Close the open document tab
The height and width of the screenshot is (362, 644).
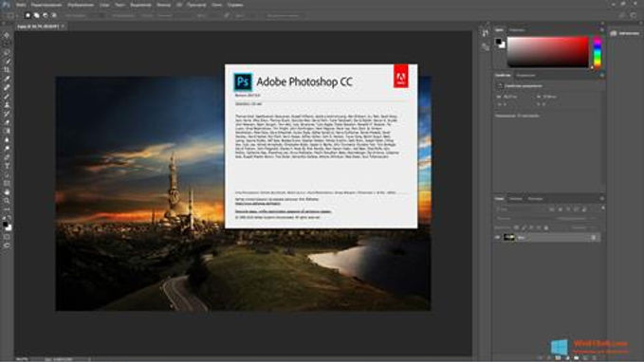click(x=63, y=27)
